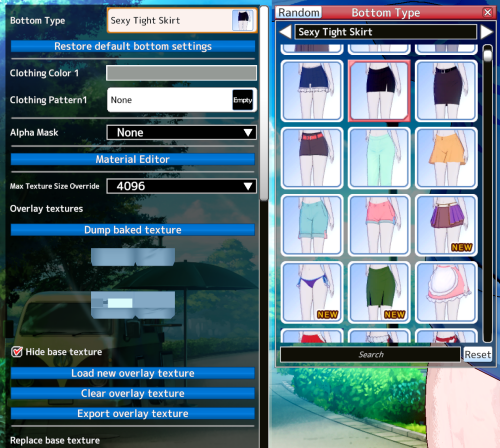Click the Replace base texture label
The width and height of the screenshot is (500, 448).
[x=55, y=440]
